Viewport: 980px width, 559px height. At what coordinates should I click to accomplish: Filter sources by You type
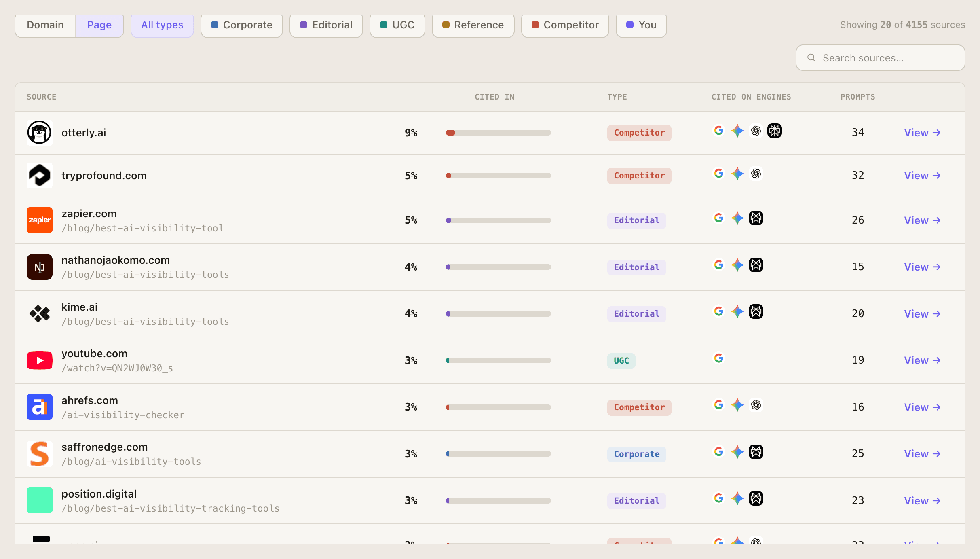pos(641,25)
